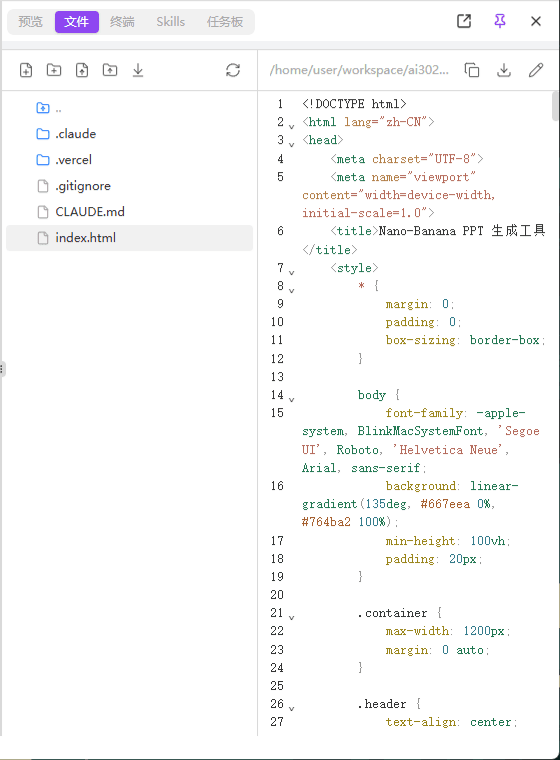Click the upload folder icon
The width and height of the screenshot is (560, 760).
click(110, 70)
